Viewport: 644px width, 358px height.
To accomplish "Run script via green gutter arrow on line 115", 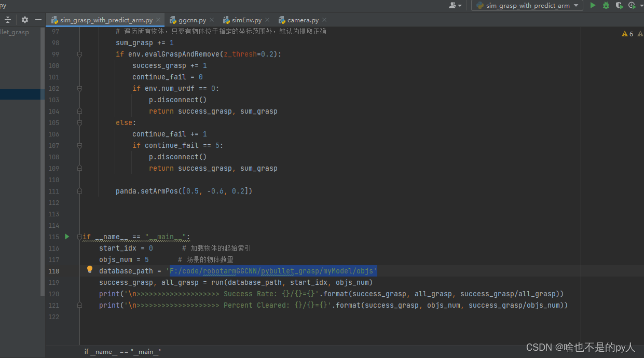I will click(x=66, y=237).
